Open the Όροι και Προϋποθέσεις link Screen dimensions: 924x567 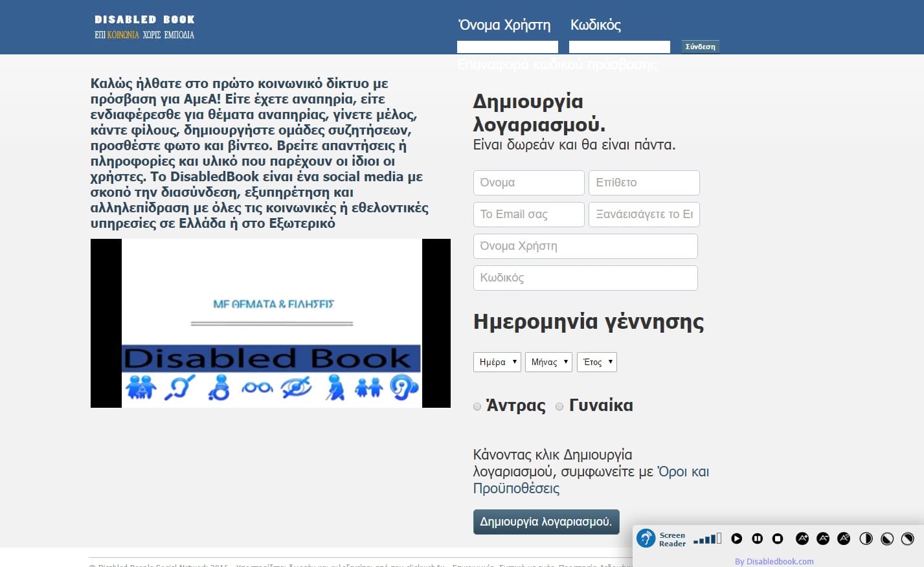pos(591,480)
